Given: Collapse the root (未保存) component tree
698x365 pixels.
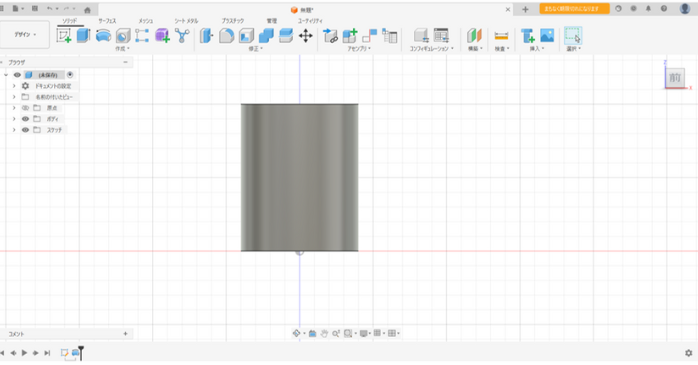Looking at the screenshot, I should [x=6, y=75].
